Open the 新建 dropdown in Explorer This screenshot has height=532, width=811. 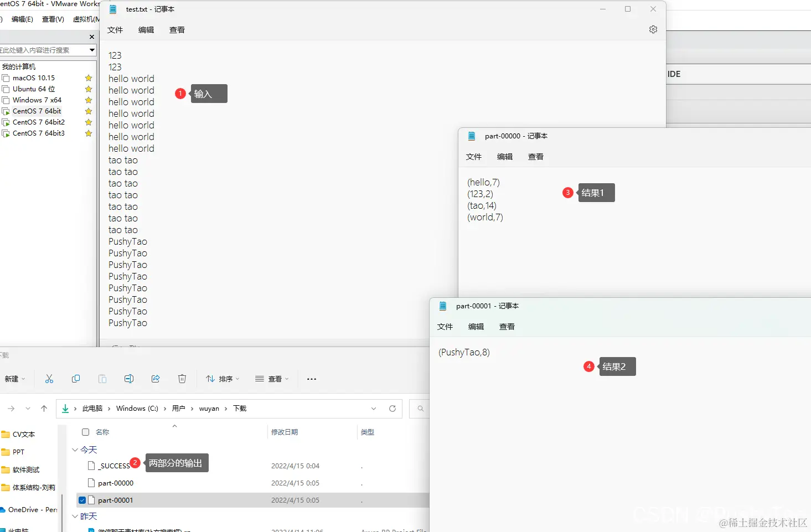(15, 379)
